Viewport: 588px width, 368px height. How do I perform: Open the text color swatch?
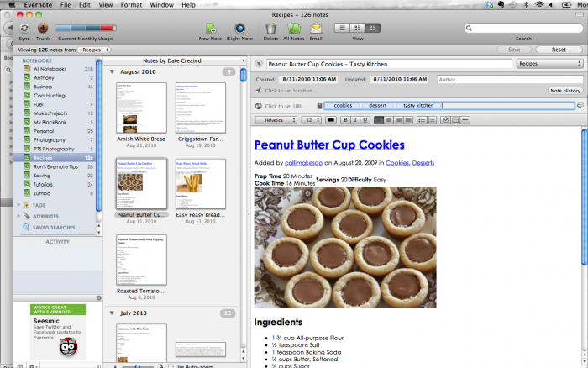point(331,120)
